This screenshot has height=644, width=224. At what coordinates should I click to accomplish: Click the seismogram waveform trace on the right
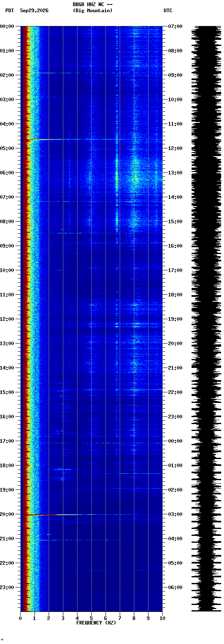click(x=206, y=319)
